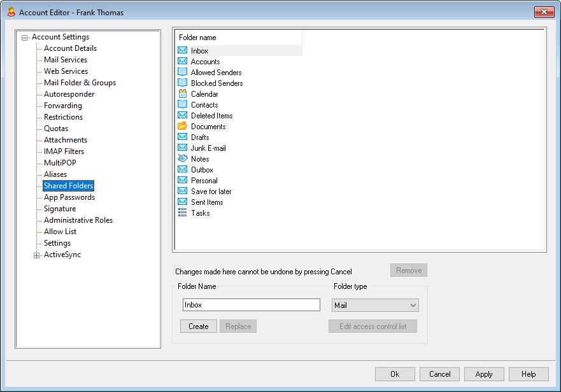Select the Sent Items folder row
The width and height of the screenshot is (561, 392).
pos(207,202)
